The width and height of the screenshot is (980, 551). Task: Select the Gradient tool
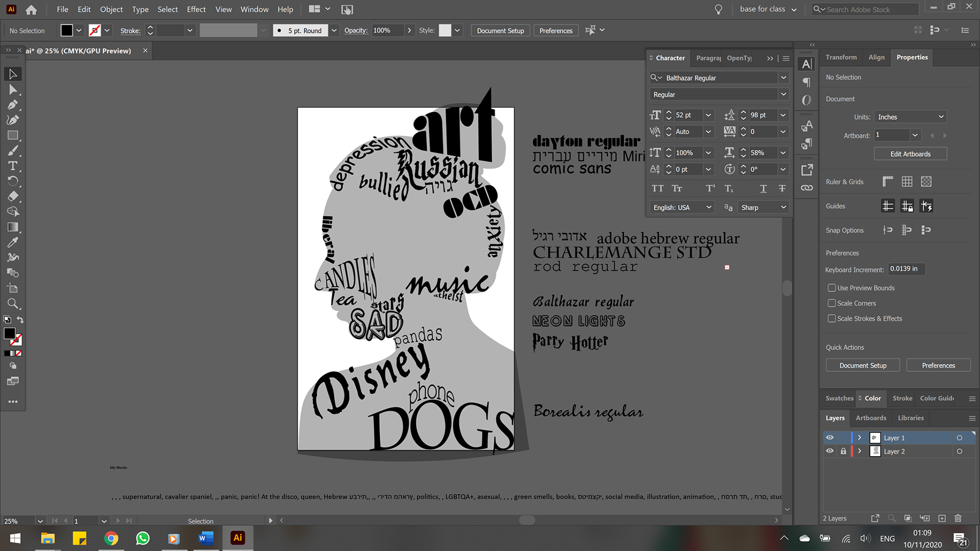pyautogui.click(x=13, y=227)
